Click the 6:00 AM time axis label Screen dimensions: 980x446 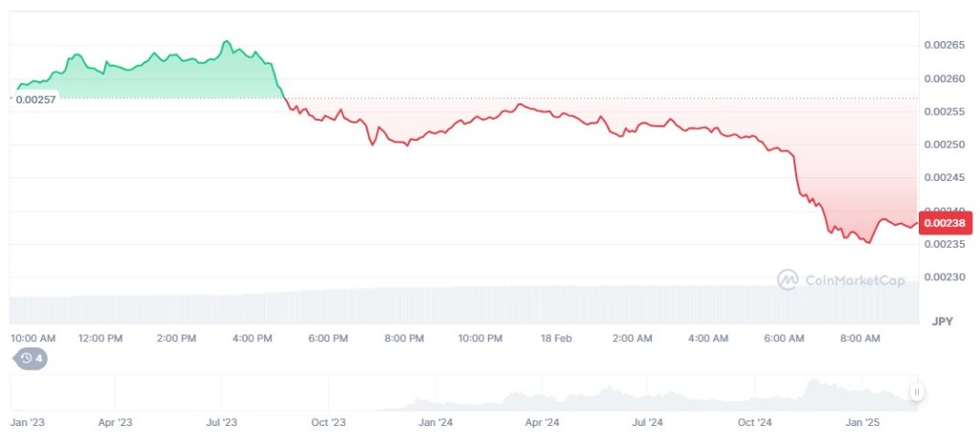click(784, 339)
